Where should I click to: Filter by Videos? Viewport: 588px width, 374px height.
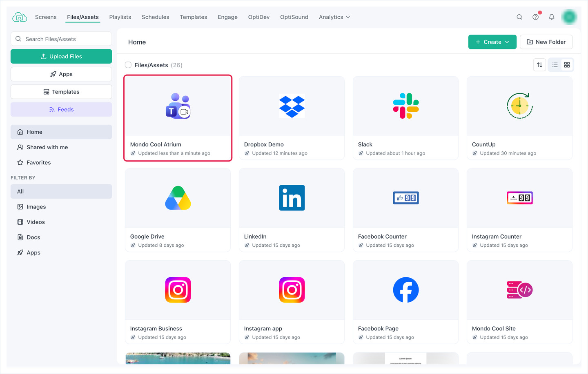[61, 222]
